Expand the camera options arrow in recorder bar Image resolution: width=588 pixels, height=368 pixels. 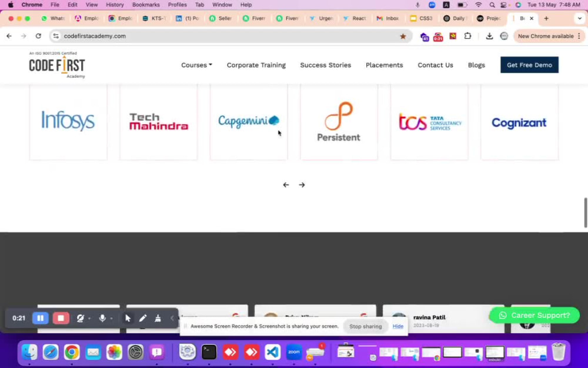click(x=89, y=319)
